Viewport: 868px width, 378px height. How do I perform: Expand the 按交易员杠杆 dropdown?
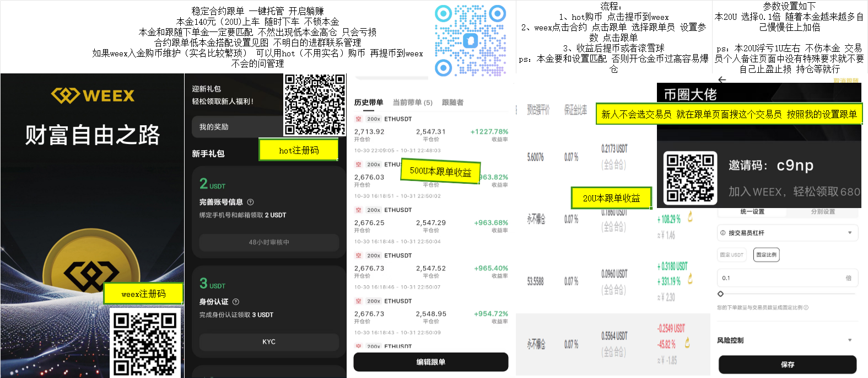788,233
